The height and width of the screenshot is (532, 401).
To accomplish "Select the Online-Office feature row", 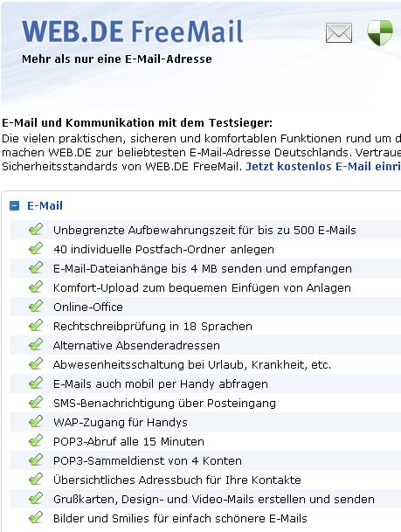I will [205, 307].
